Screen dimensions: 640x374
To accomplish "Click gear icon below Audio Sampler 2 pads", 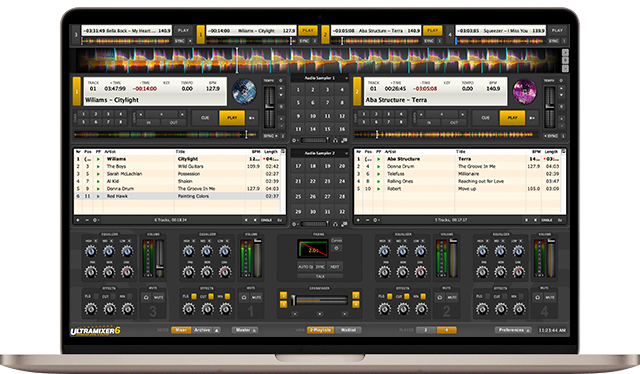I will pos(294,224).
